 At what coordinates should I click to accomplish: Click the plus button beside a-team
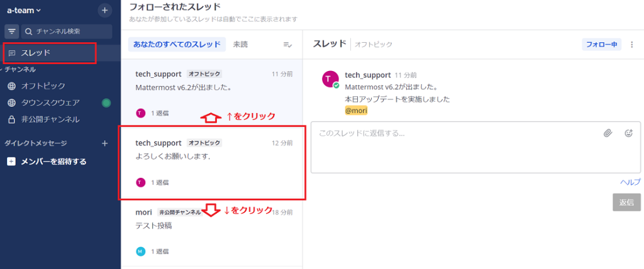click(105, 10)
